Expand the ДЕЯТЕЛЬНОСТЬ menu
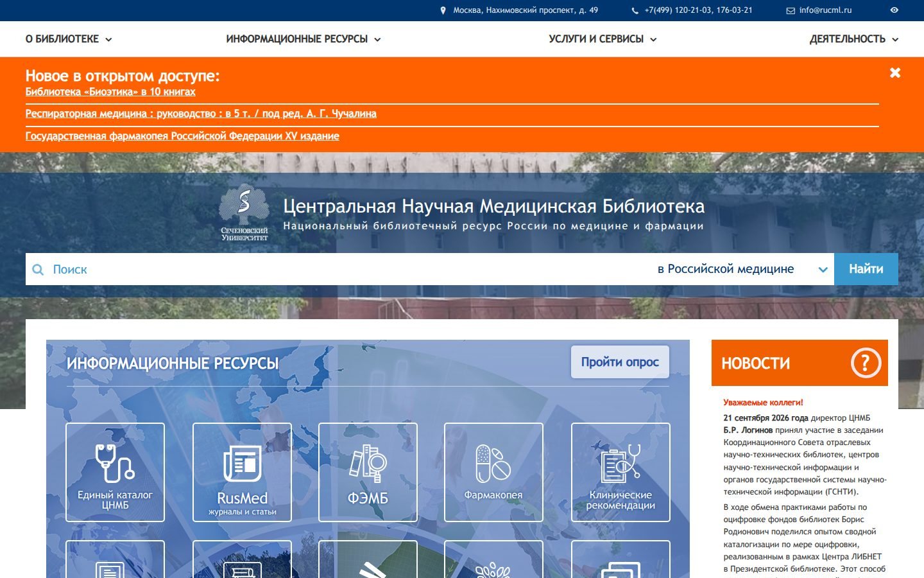 click(x=854, y=39)
